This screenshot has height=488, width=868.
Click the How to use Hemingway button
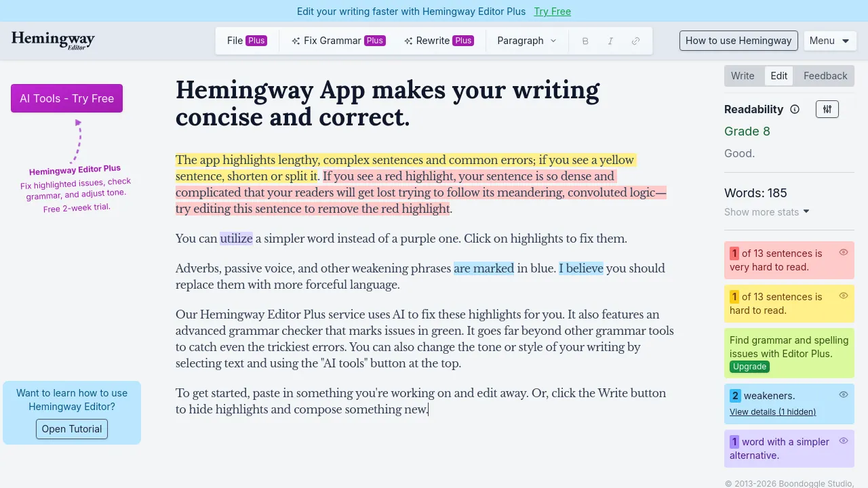(738, 41)
